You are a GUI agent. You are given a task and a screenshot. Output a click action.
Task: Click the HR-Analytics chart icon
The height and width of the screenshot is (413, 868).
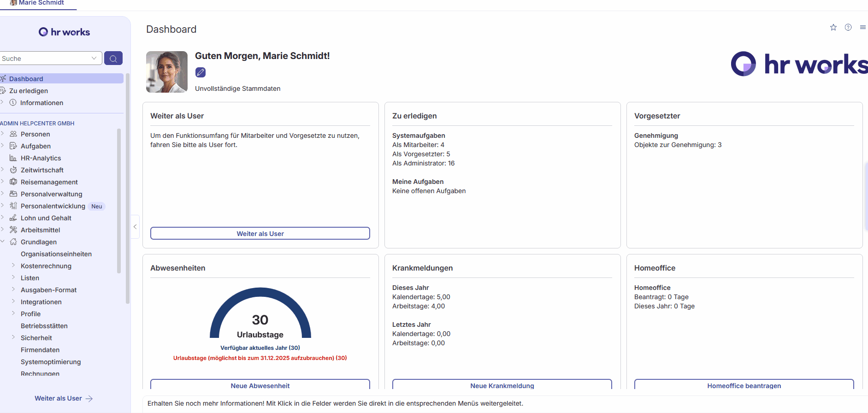[13, 158]
